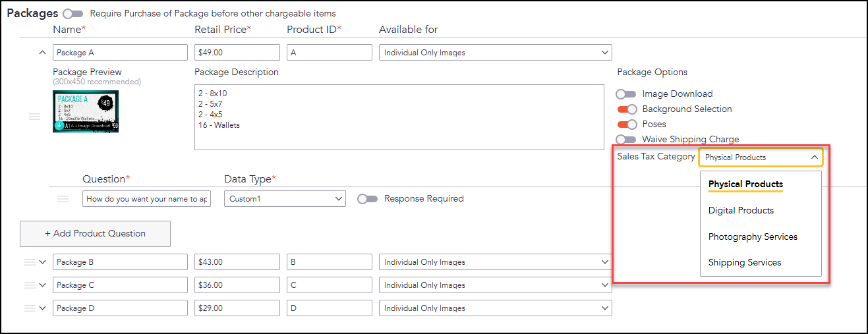Open Available for dropdown of Package B
868x334 pixels.
click(495, 262)
